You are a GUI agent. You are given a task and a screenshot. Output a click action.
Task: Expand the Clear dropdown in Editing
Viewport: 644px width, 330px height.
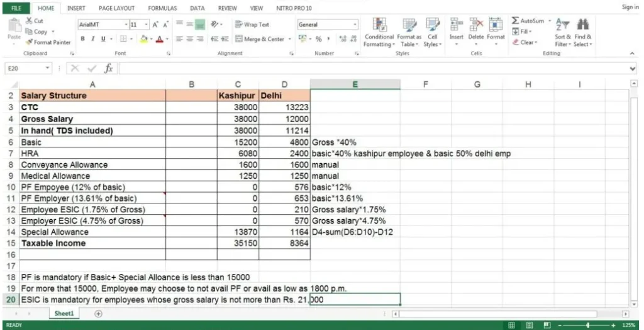[535, 42]
